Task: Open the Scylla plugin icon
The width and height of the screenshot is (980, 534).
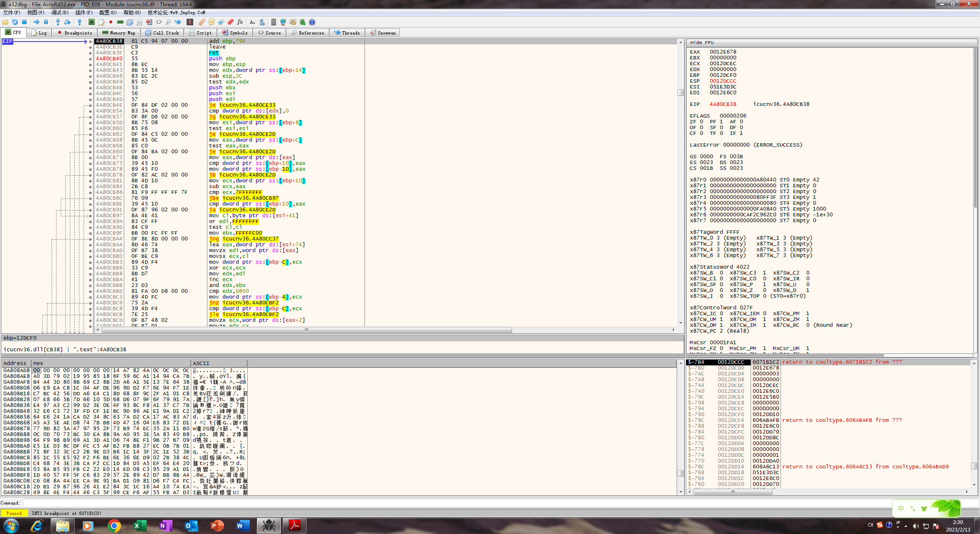Action: click(190, 22)
